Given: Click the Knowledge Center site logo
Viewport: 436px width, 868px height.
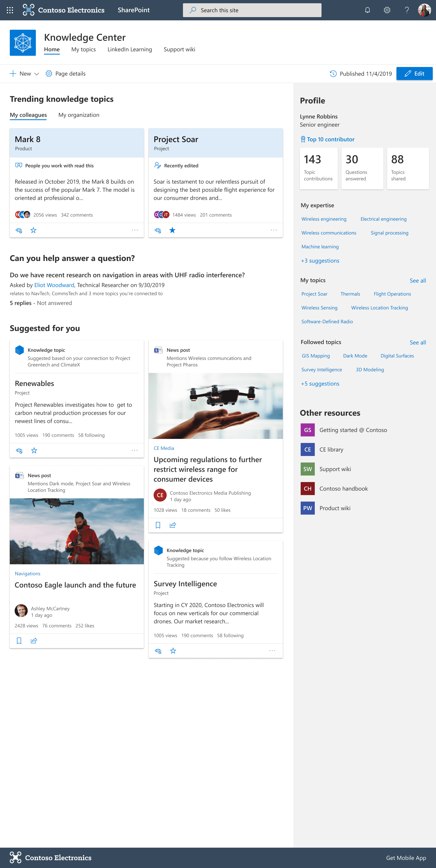Looking at the screenshot, I should tap(23, 43).
